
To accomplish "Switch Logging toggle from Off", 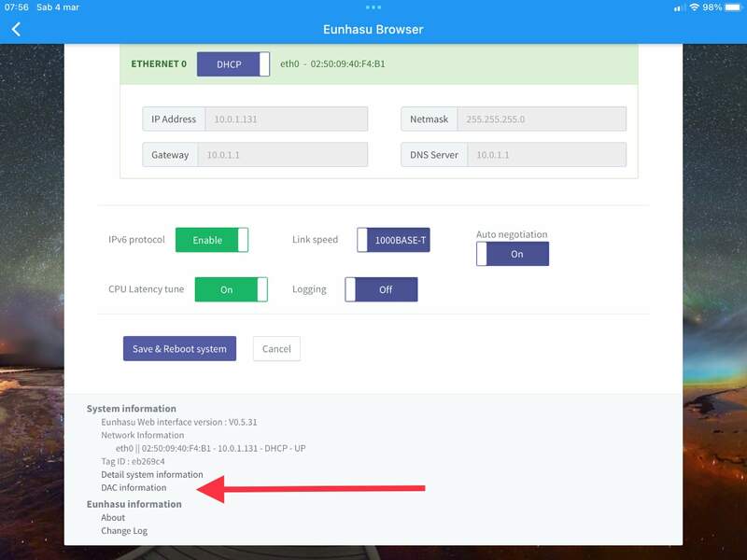I will (x=381, y=289).
